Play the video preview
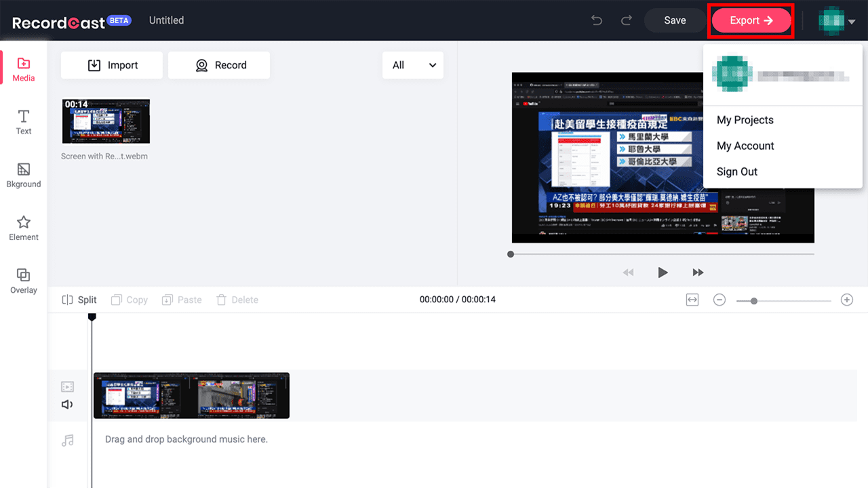868x488 pixels. click(x=663, y=272)
